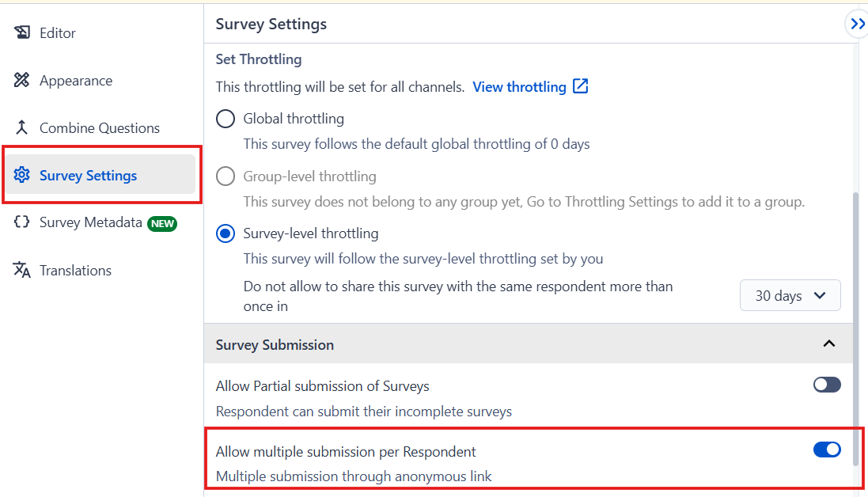The image size is (868, 497).
Task: Open the View throttling link
Action: [x=519, y=86]
